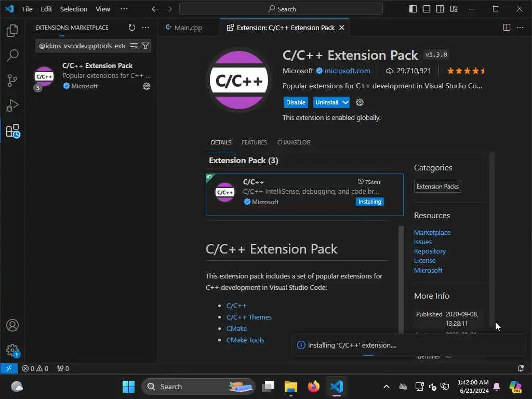Viewport: 532px width, 399px height.
Task: Go forward with navigation arrow
Action: pos(169,9)
